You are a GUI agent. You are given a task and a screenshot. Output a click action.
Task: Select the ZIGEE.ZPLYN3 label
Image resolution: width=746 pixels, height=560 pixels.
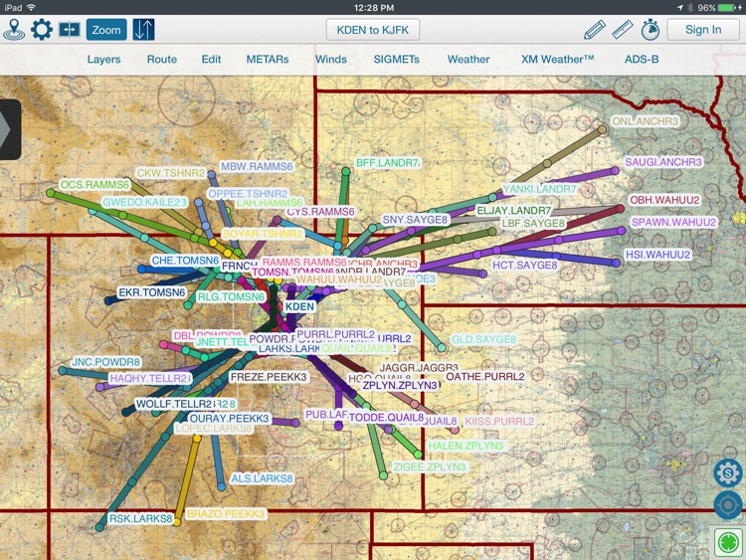pos(429,467)
